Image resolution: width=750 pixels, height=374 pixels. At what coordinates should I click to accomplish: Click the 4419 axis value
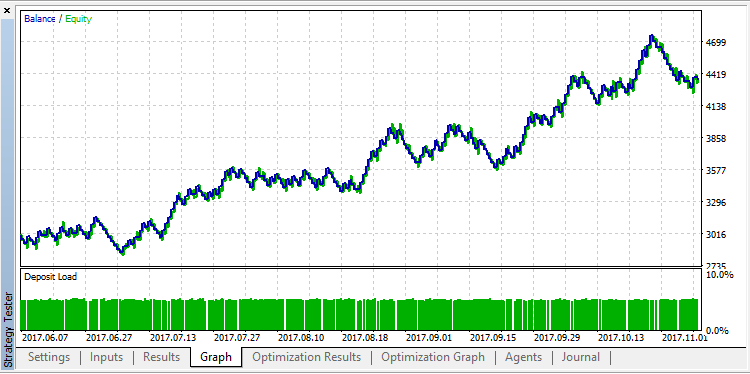point(716,75)
